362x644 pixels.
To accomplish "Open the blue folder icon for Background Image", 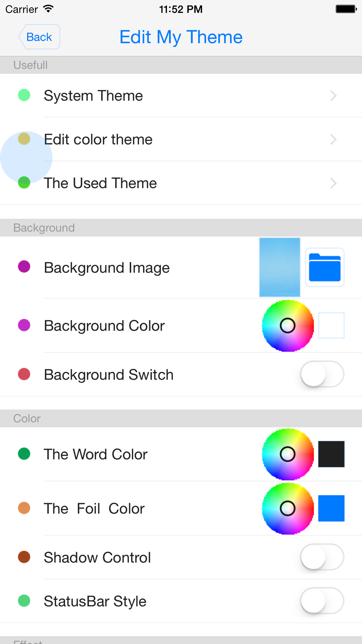I will coord(325,267).
